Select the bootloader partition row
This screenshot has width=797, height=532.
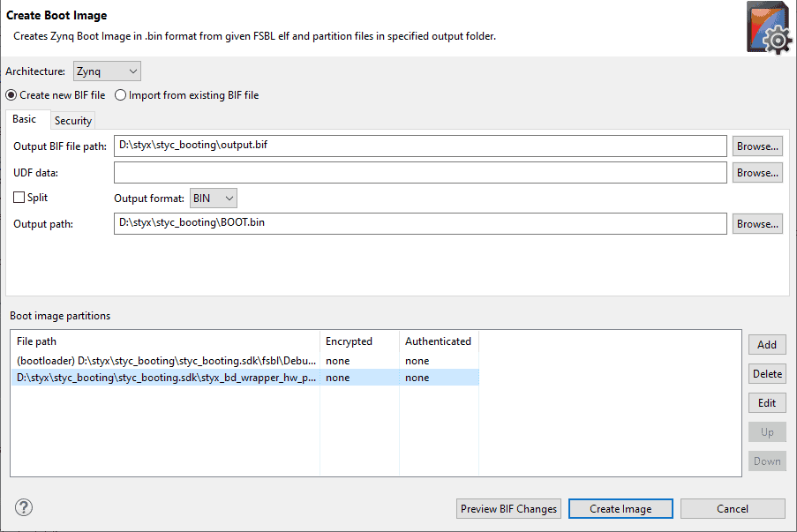[166, 361]
